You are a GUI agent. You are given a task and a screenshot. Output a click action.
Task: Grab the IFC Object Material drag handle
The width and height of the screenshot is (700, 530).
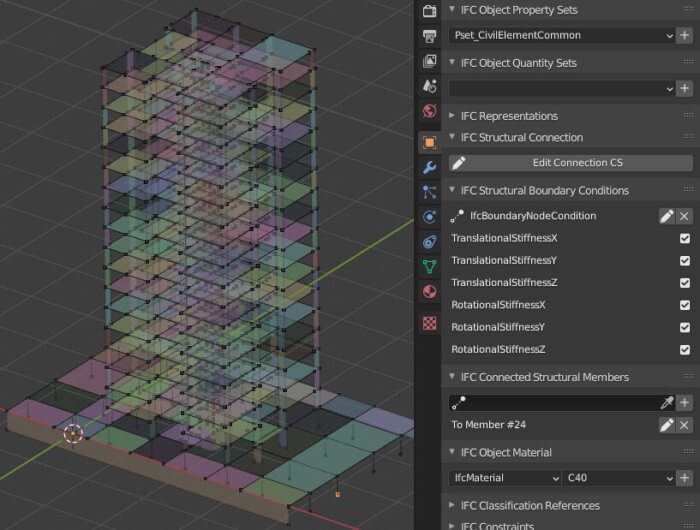click(x=688, y=452)
